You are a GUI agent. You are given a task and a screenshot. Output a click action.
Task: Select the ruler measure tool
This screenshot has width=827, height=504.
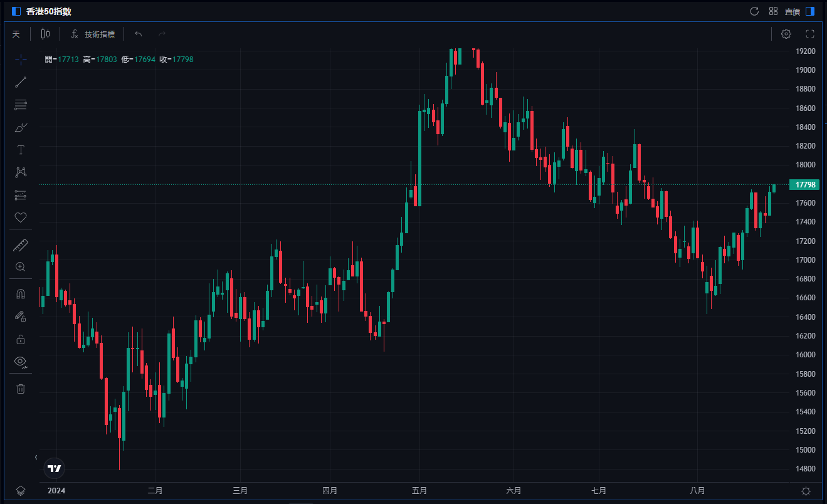pos(21,245)
